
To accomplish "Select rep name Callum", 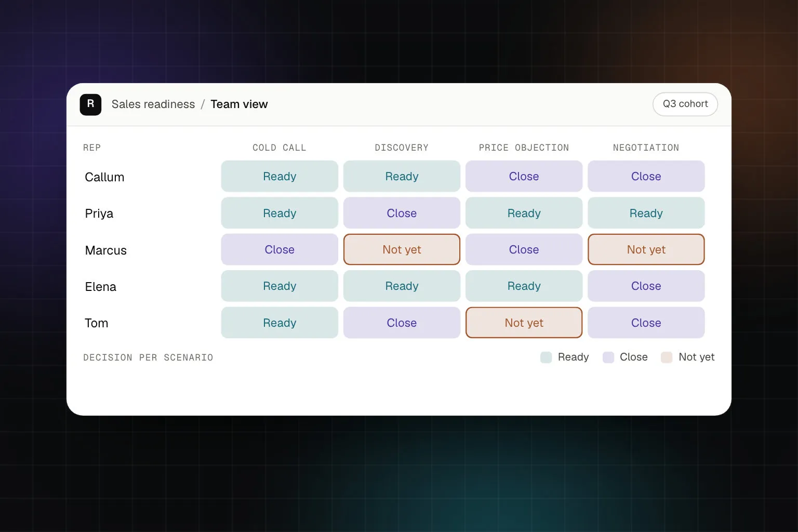I will [x=104, y=177].
